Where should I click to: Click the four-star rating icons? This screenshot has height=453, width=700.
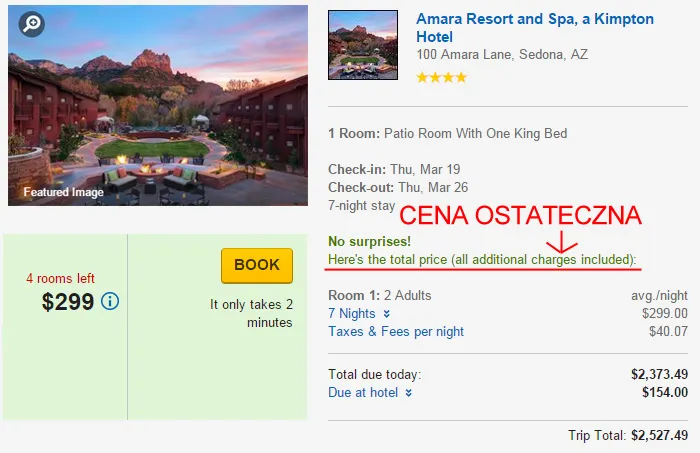(441, 77)
